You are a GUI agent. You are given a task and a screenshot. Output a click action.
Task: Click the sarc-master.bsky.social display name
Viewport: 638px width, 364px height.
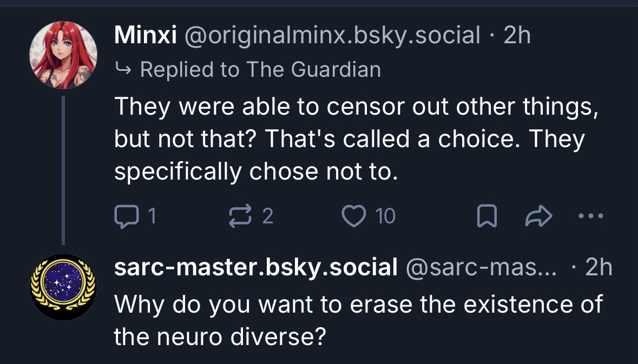(255, 267)
